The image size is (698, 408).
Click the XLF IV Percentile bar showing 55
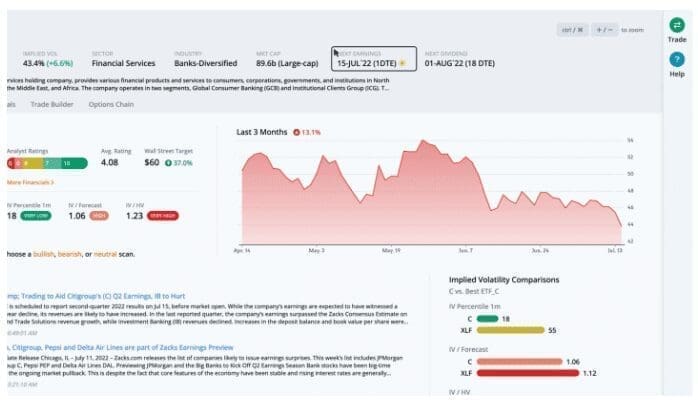click(x=510, y=329)
